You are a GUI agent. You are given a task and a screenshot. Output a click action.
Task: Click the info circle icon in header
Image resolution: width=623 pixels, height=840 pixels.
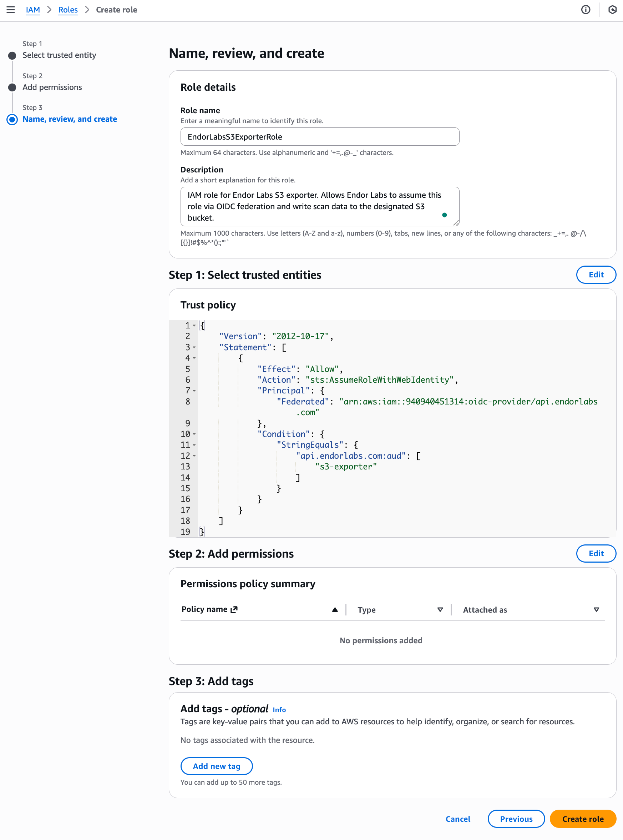click(585, 10)
